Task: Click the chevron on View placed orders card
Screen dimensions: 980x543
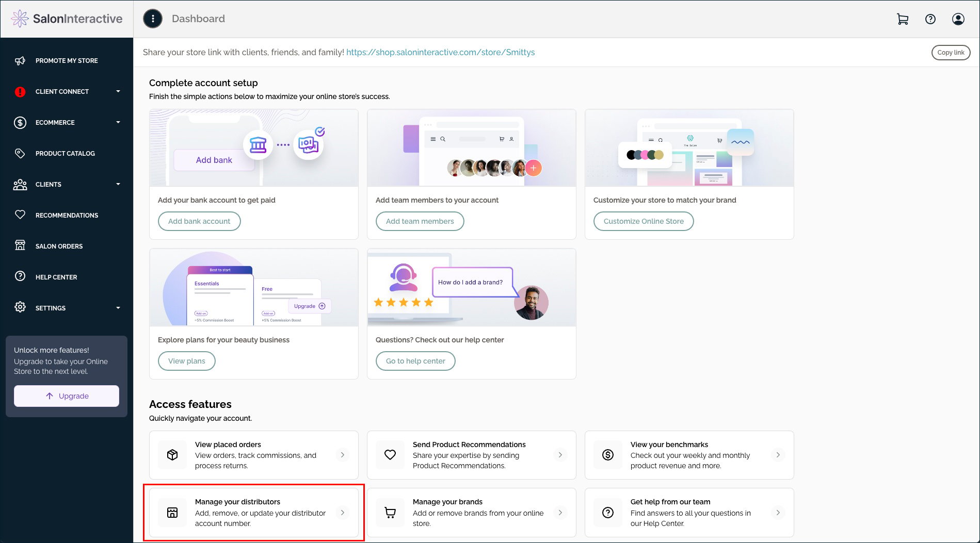Action: click(343, 455)
